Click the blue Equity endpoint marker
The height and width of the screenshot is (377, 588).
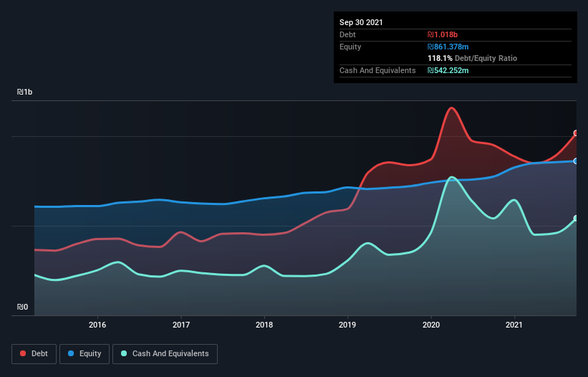[577, 161]
